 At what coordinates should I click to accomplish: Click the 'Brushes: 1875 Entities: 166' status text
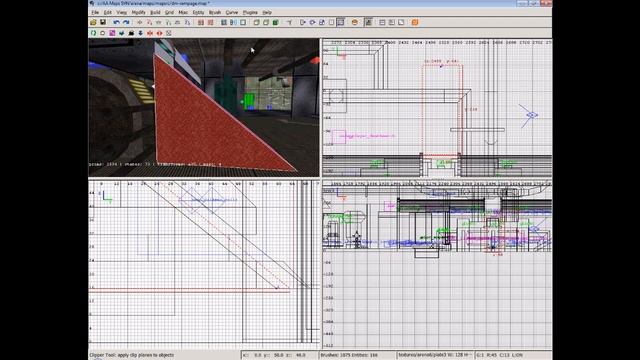[349, 355]
